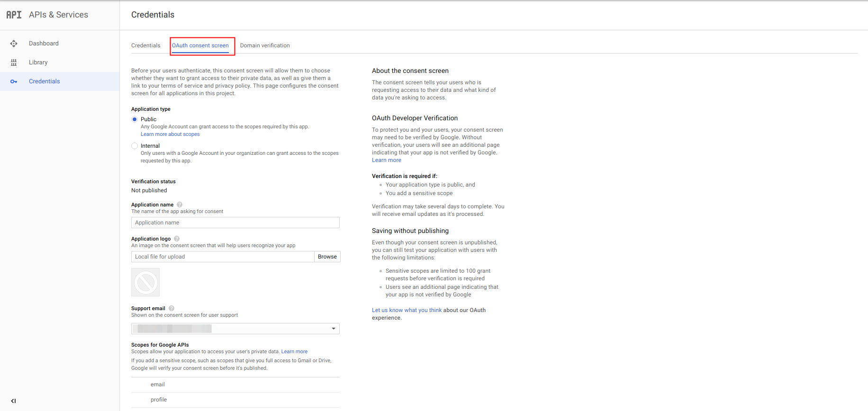Screen dimensions: 868x411
Task: Click the Credentials key icon
Action: click(x=14, y=81)
